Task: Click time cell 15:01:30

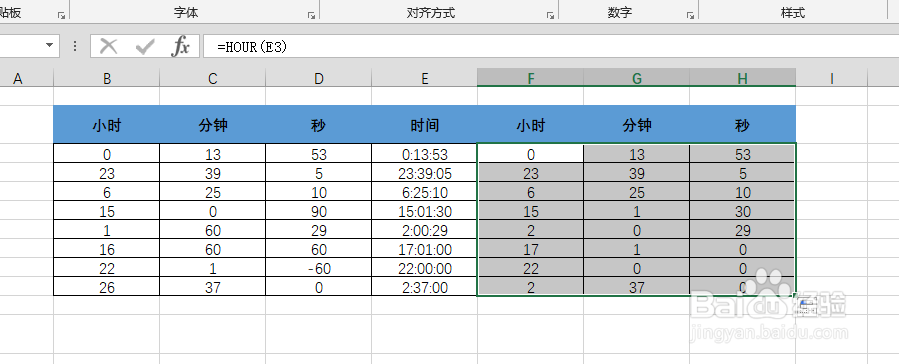Action: point(425,211)
